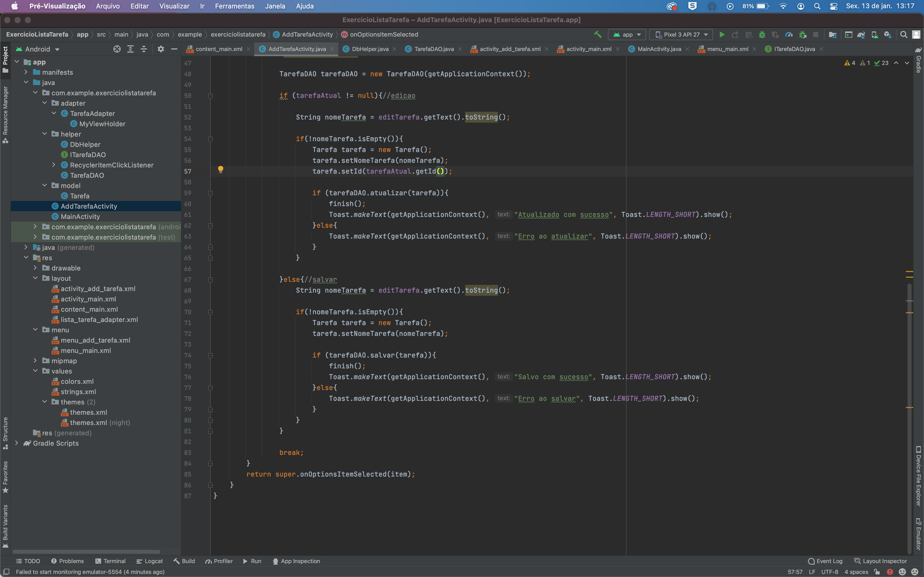
Task: Open Search Everywhere with the magnifier icon
Action: coord(904,34)
